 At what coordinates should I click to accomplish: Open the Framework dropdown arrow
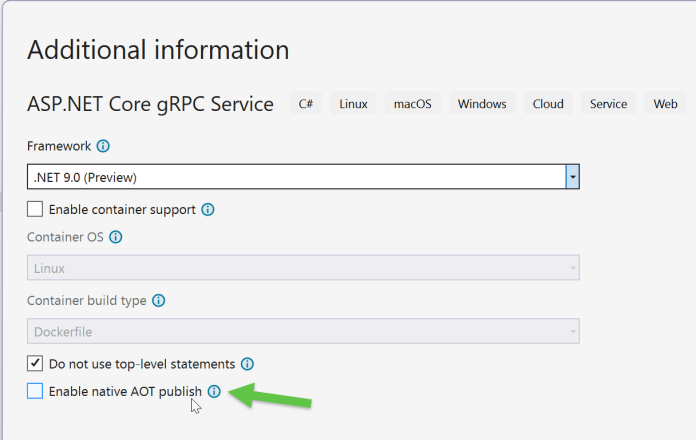coord(572,177)
